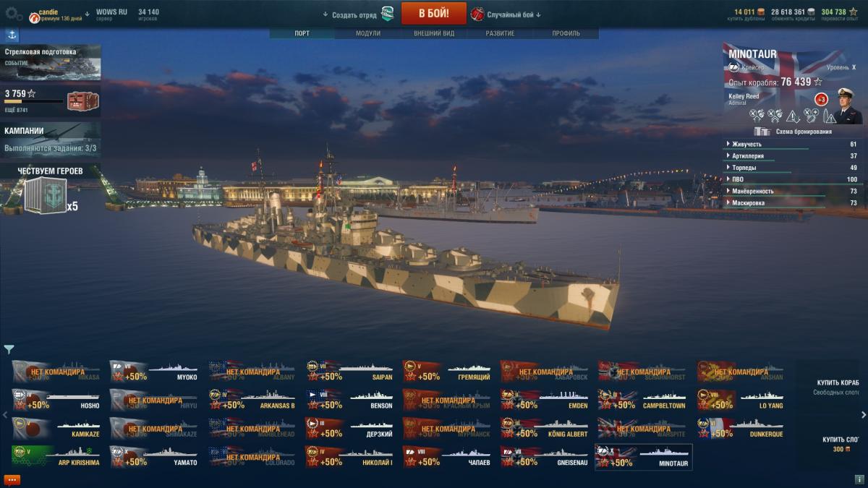Click right arrow of ship carousel
The width and height of the screenshot is (868, 488).
(863, 415)
